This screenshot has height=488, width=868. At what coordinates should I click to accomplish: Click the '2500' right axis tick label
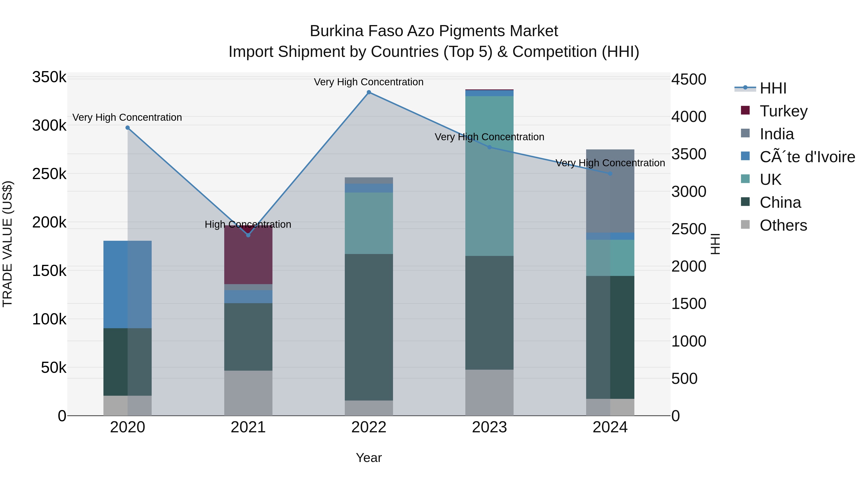pos(689,229)
